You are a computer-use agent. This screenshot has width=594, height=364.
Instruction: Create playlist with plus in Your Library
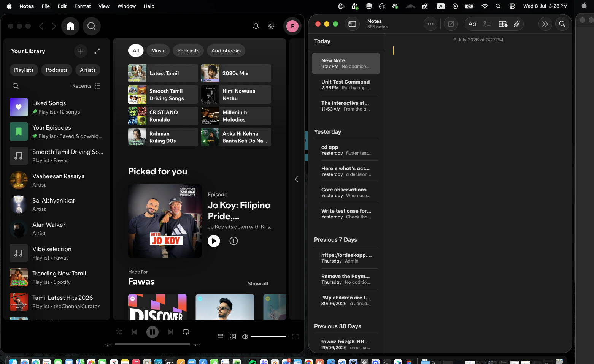coord(81,51)
